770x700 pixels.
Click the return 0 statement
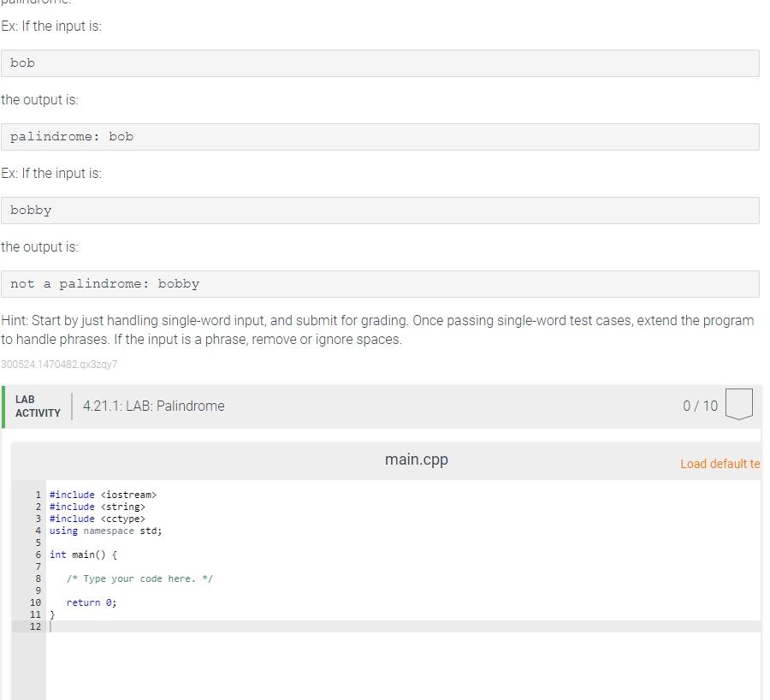[x=83, y=602]
